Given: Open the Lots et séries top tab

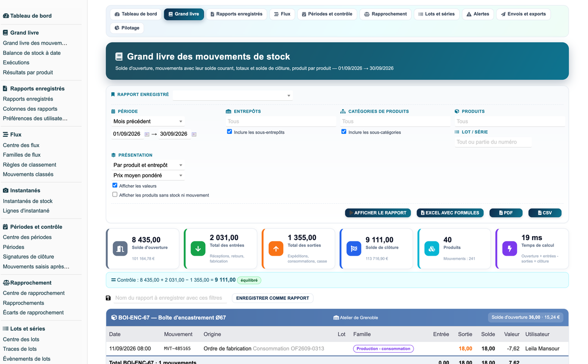Looking at the screenshot, I should pos(437,14).
